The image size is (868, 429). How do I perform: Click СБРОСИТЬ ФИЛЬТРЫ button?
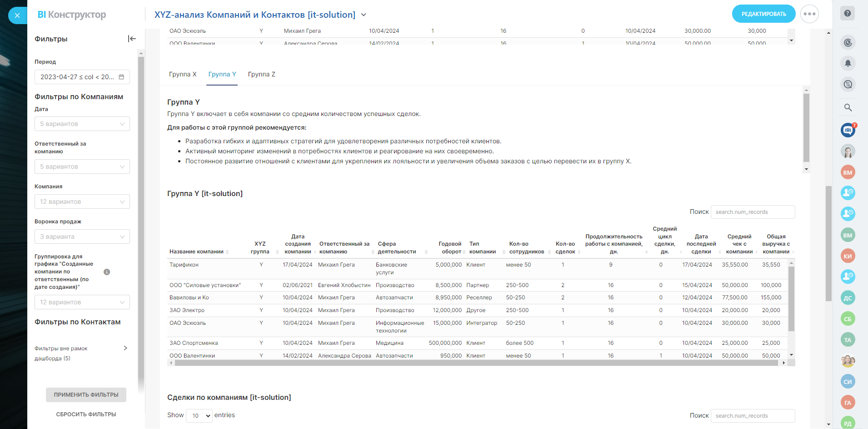[86, 414]
